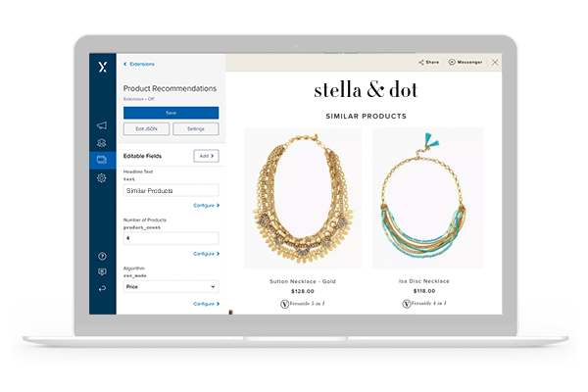Go back to Extensions
The image size is (588, 392).
(x=139, y=64)
